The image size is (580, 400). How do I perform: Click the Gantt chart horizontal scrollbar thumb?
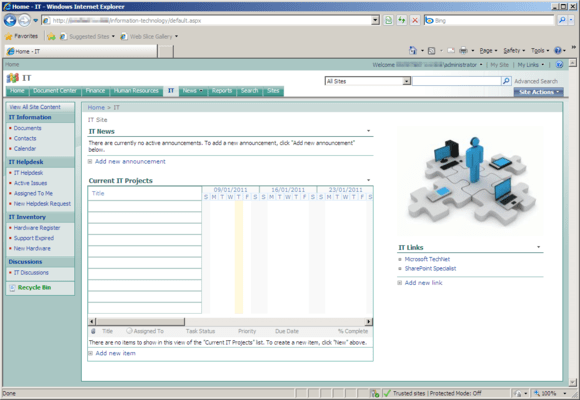coord(140,321)
